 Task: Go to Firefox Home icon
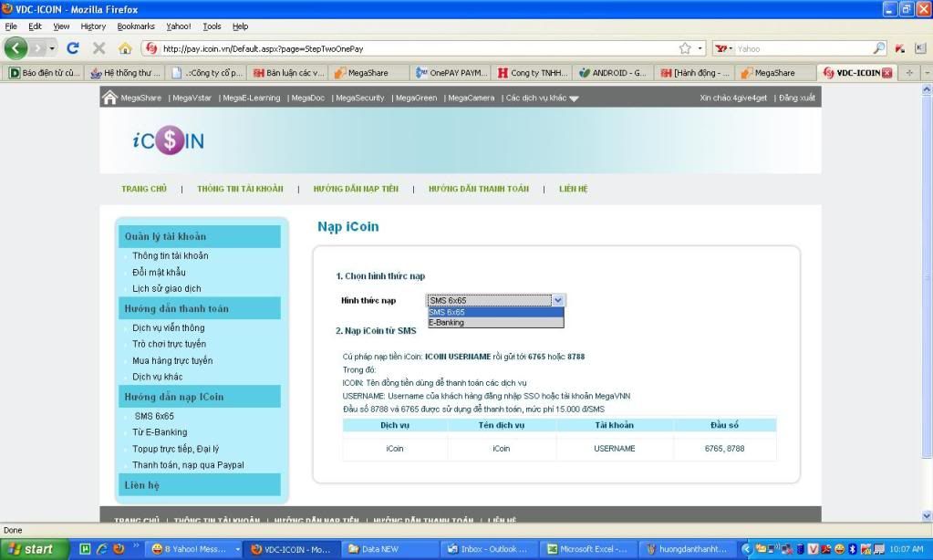125,48
